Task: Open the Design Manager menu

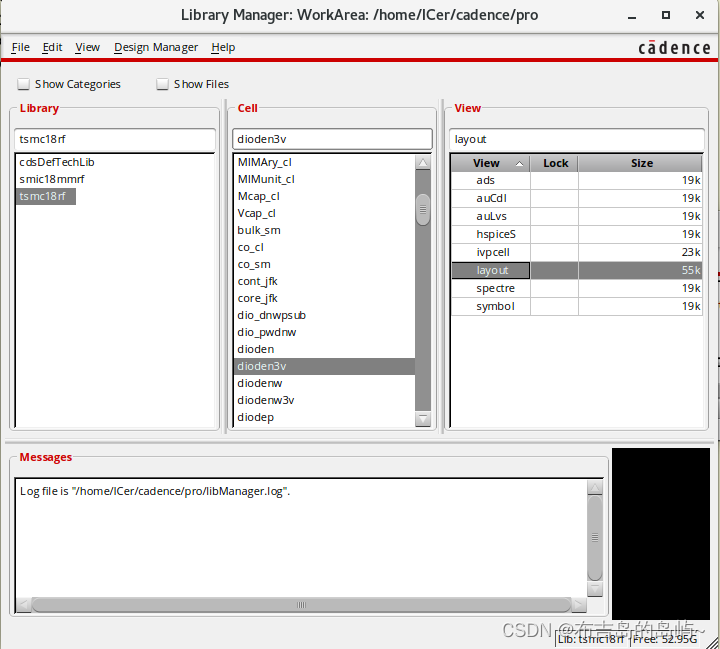Action: tap(156, 47)
